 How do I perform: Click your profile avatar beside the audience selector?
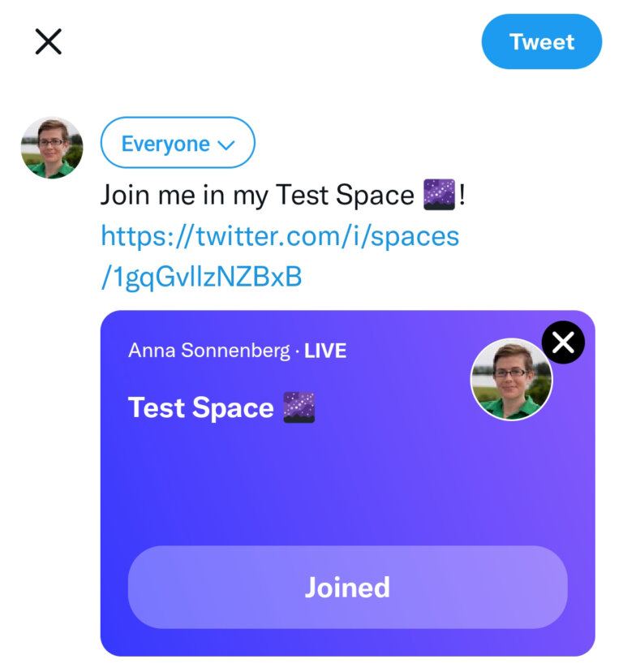[52, 144]
